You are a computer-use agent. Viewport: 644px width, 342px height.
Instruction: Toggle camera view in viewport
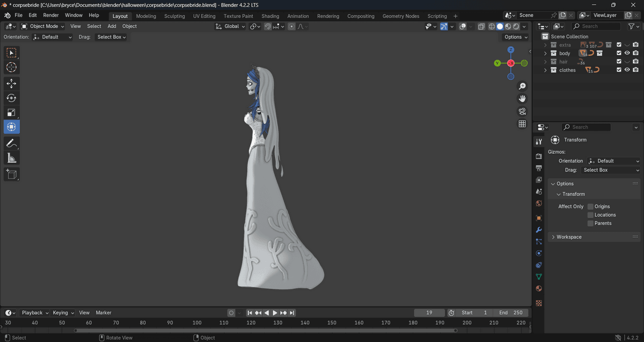pyautogui.click(x=522, y=111)
